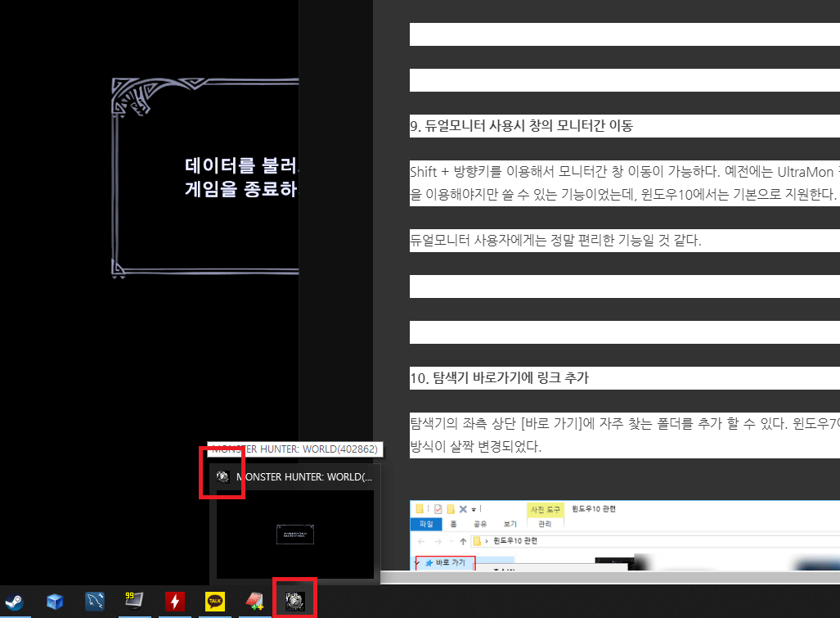This screenshot has height=618, width=840.
Task: Click line 방식이 살짝 변경되었다.
Action: [x=476, y=446]
